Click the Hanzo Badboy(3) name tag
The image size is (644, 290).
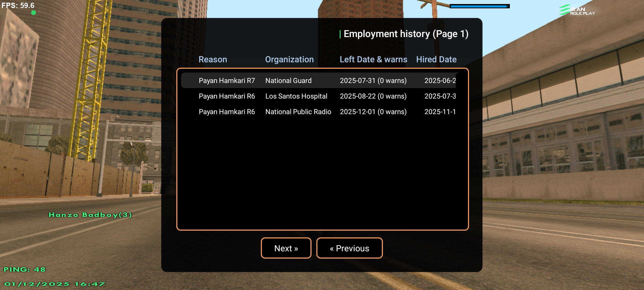(90, 215)
